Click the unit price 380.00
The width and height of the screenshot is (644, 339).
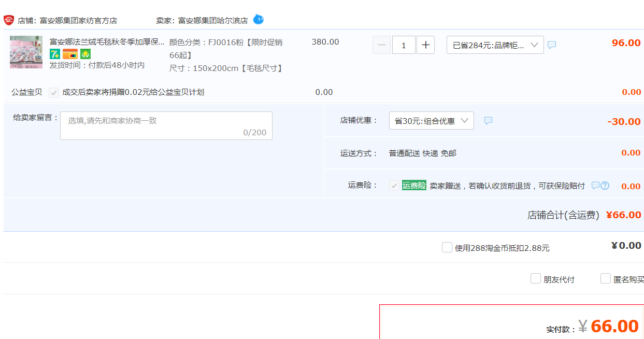coord(325,42)
